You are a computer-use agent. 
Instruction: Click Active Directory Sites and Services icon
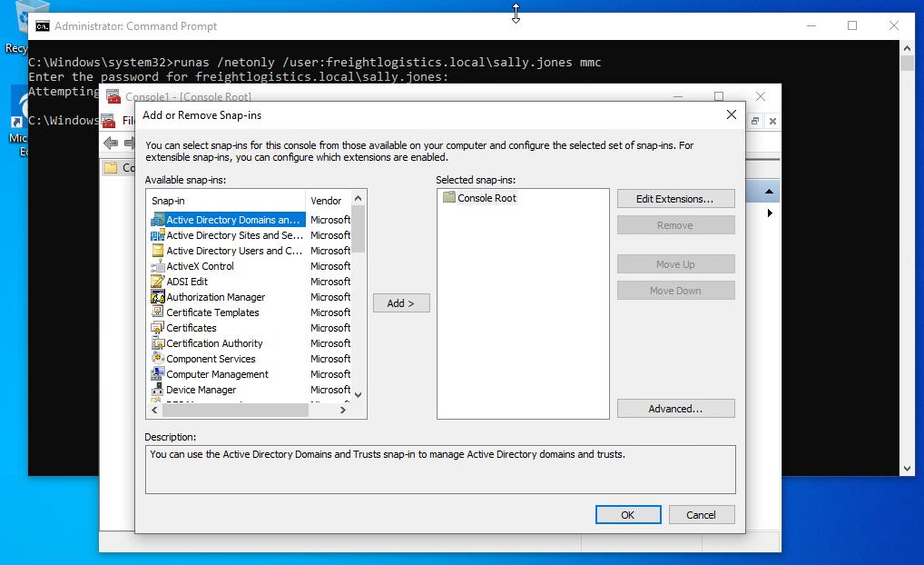158,235
